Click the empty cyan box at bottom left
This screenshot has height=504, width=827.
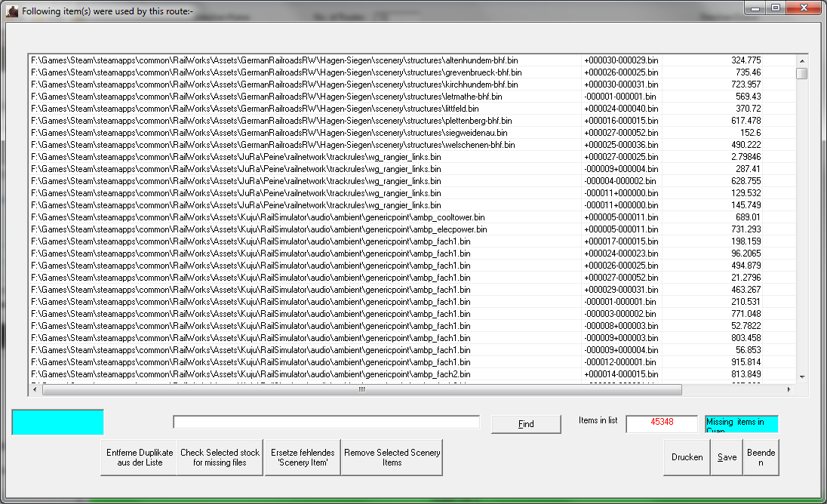point(57,423)
